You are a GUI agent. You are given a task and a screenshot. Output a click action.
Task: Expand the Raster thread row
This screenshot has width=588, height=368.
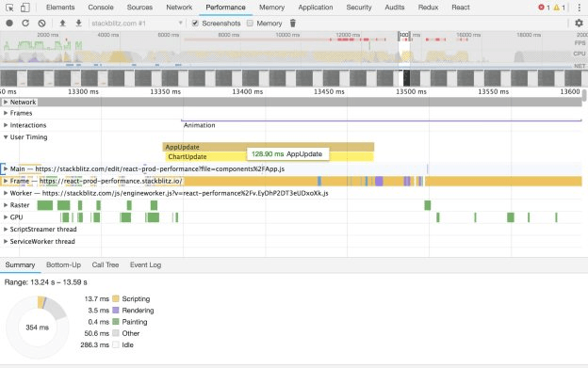point(6,205)
